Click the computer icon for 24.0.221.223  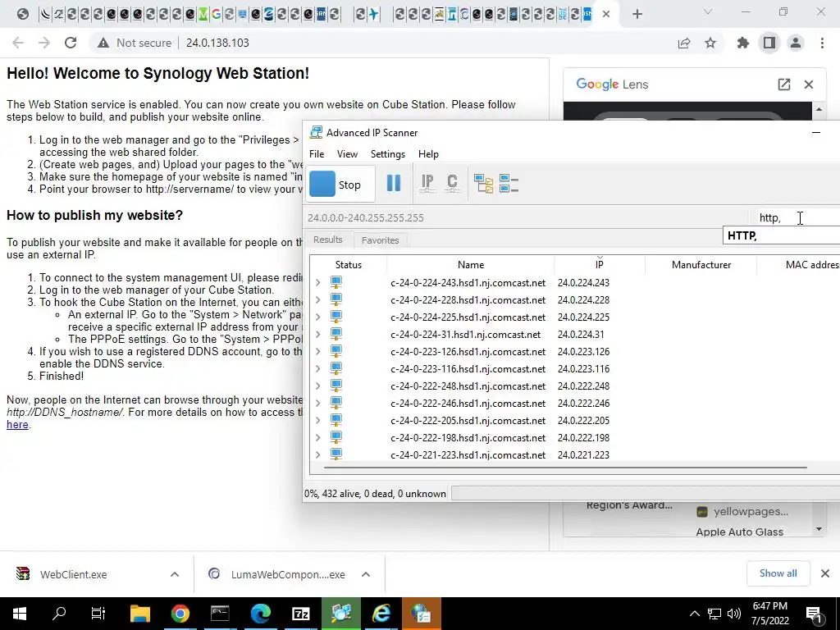click(336, 454)
